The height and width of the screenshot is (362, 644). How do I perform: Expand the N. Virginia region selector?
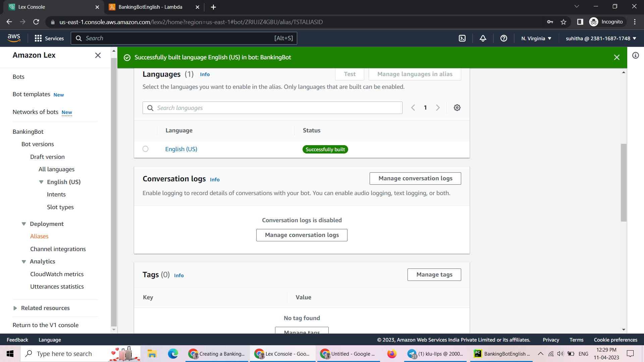[x=536, y=38]
